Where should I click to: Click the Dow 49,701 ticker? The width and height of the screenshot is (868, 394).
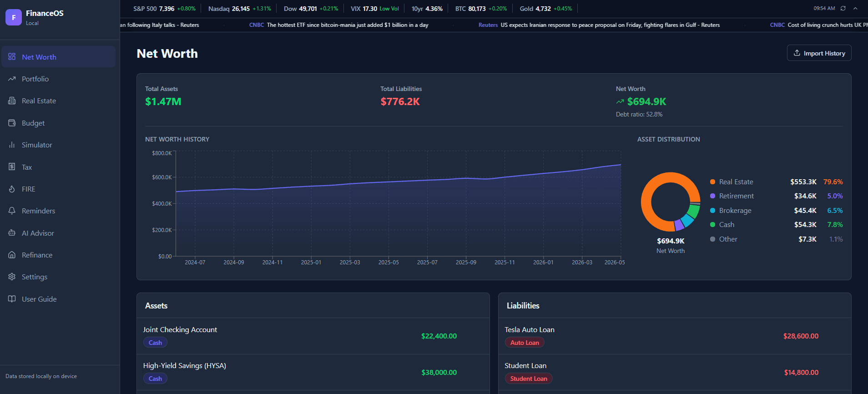311,9
